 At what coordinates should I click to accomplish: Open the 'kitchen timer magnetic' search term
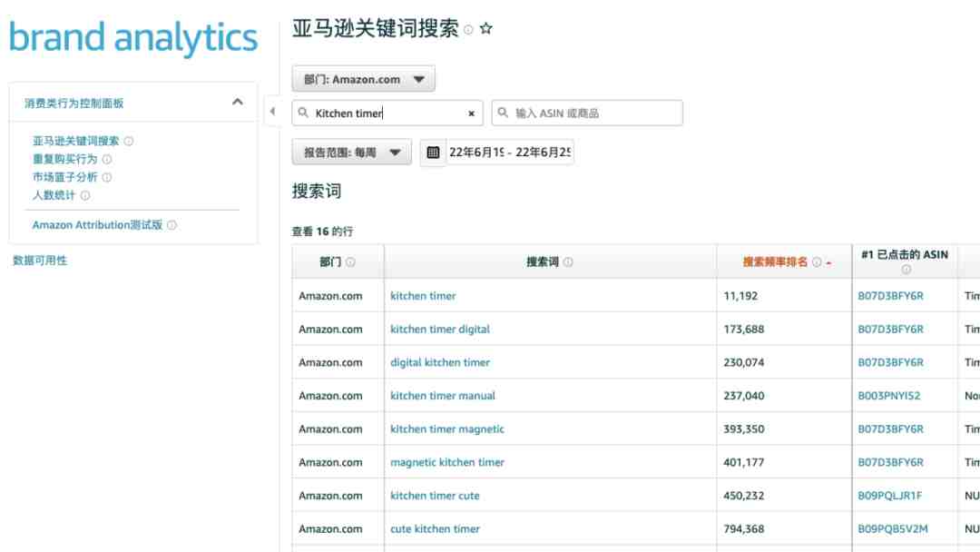click(x=446, y=429)
